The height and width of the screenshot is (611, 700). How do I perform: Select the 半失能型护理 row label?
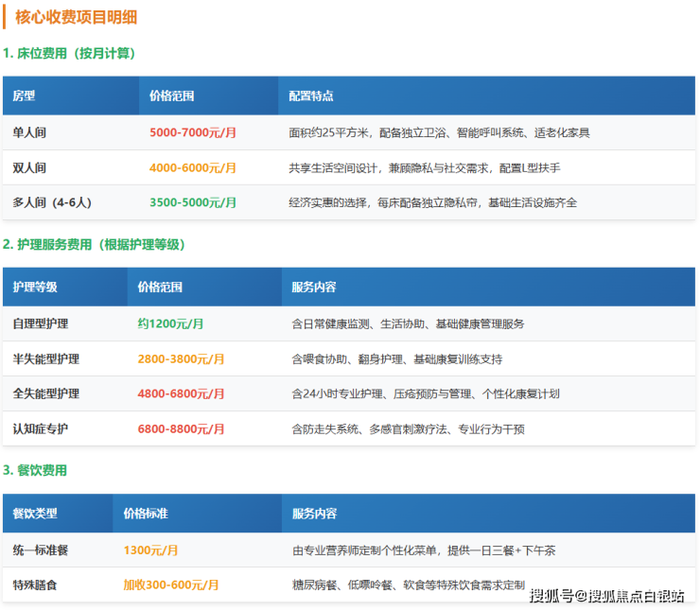[x=46, y=358]
